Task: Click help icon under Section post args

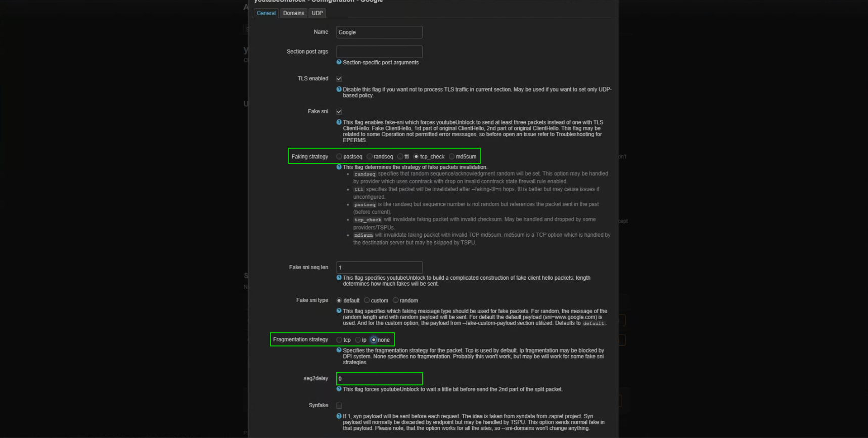Action: [x=339, y=62]
